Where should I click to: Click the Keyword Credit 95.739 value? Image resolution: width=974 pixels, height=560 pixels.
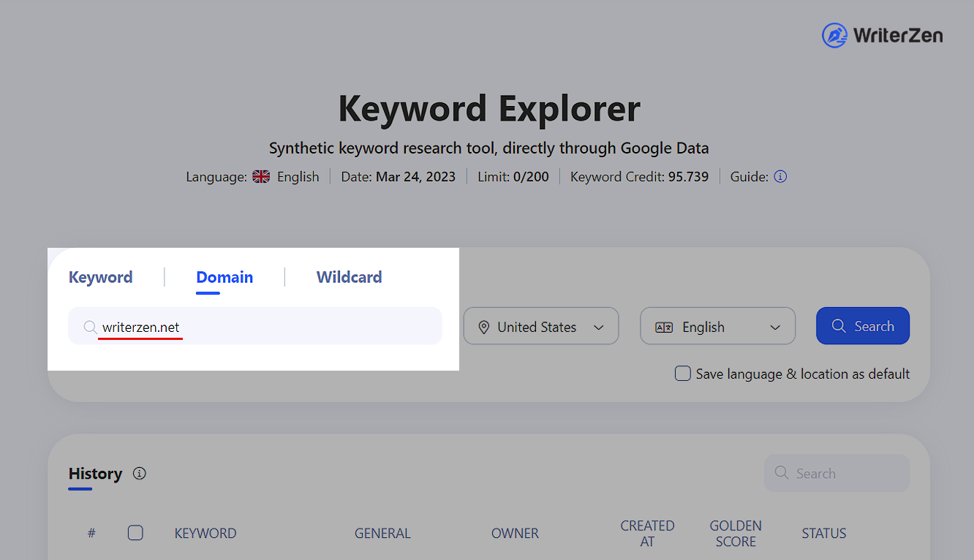click(x=688, y=177)
